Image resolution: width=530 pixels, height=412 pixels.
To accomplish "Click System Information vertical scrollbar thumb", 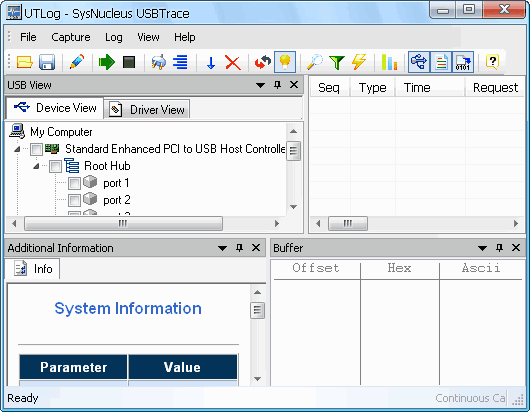I will click(257, 310).
